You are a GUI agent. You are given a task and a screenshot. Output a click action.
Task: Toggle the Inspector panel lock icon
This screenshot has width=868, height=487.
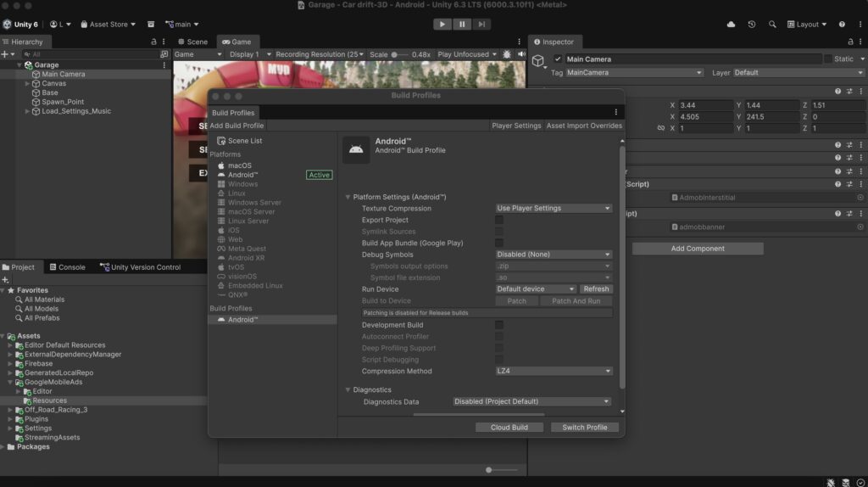tap(850, 42)
